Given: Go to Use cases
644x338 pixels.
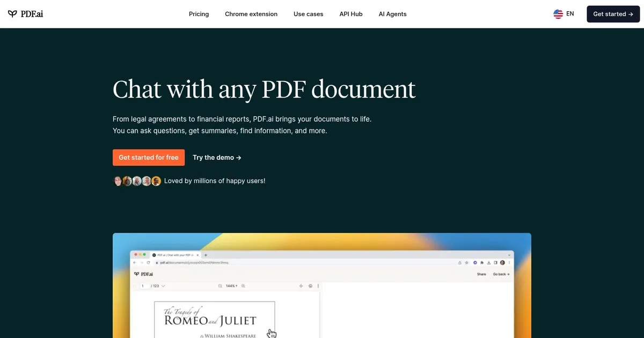Looking at the screenshot, I should (x=309, y=14).
